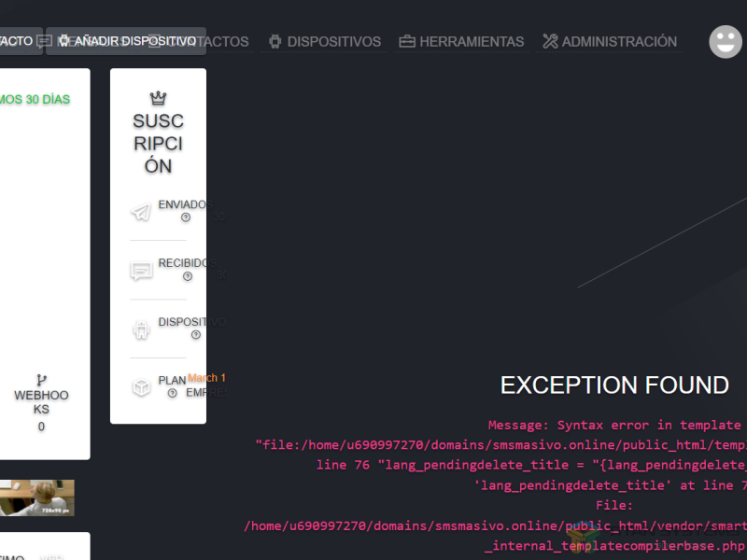Click the smiley user avatar icon
This screenshot has width=747, height=560.
pyautogui.click(x=725, y=41)
